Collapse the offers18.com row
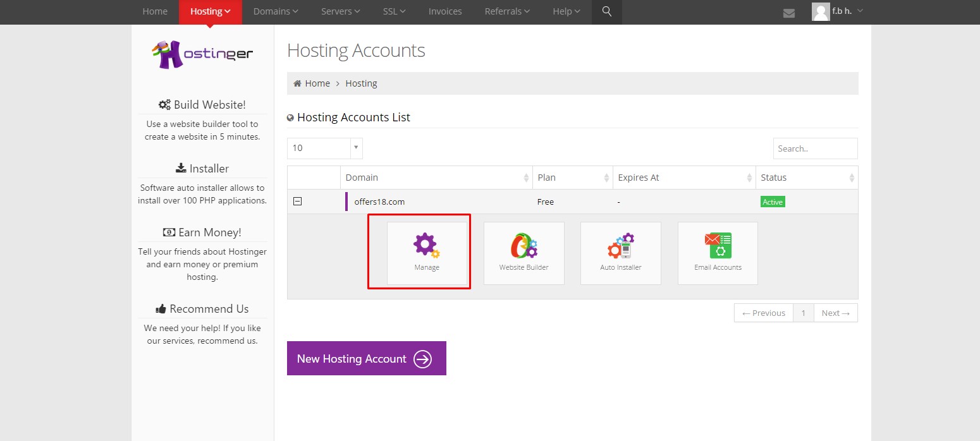The width and height of the screenshot is (980, 441). 297,202
